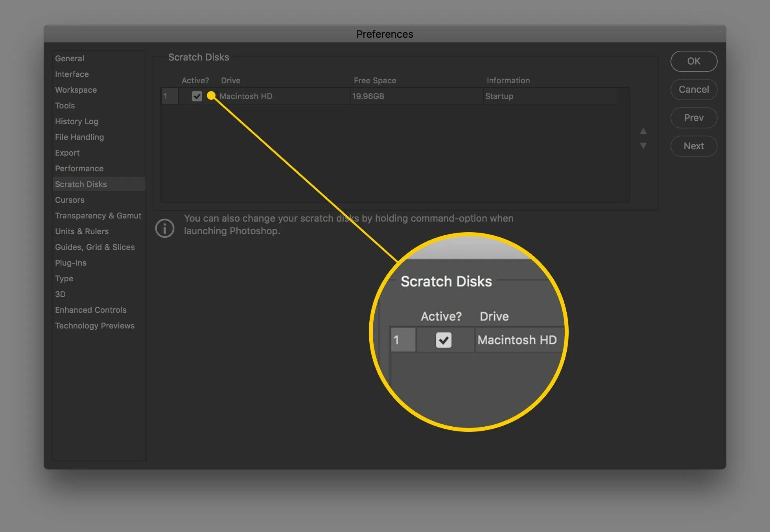Click the info circle icon

click(x=164, y=228)
